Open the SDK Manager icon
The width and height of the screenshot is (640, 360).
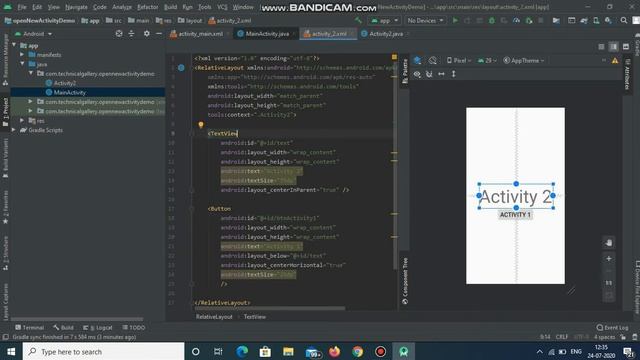608,20
